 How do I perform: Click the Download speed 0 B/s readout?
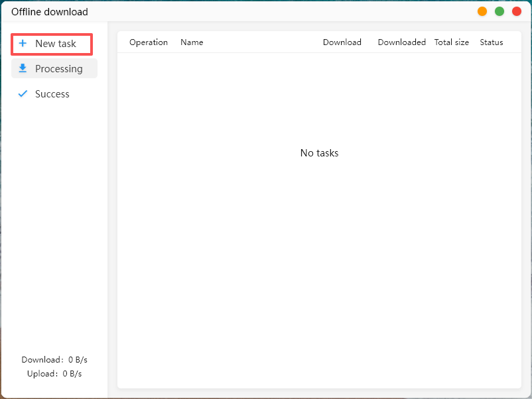54,360
